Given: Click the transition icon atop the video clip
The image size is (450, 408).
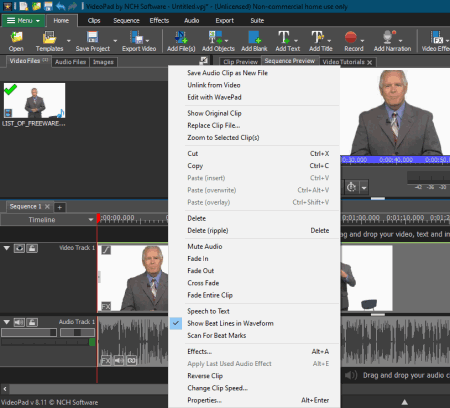Looking at the screenshot, I should pyautogui.click(x=106, y=250).
